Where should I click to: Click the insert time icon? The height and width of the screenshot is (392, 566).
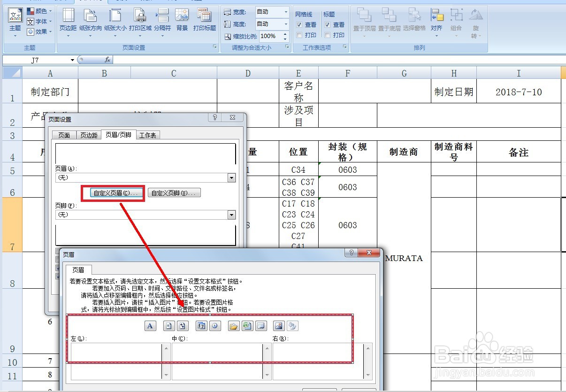pyautogui.click(x=215, y=326)
